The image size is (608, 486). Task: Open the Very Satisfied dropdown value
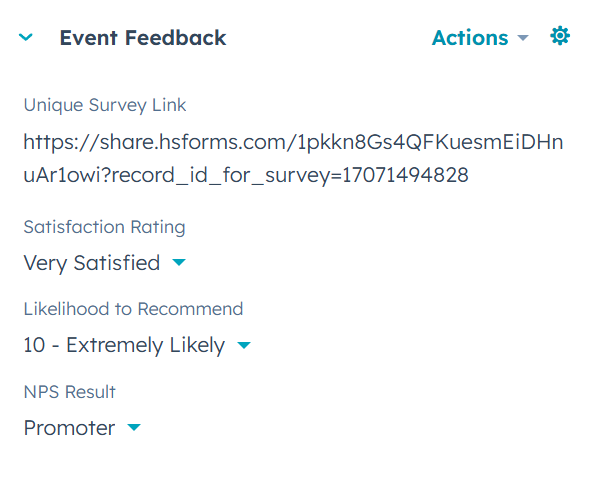click(x=105, y=263)
